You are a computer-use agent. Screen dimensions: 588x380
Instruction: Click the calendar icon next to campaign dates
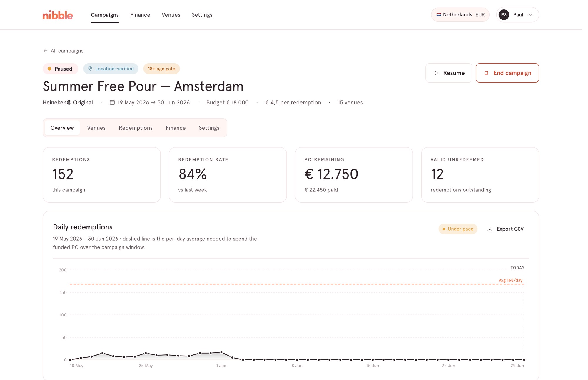112,102
